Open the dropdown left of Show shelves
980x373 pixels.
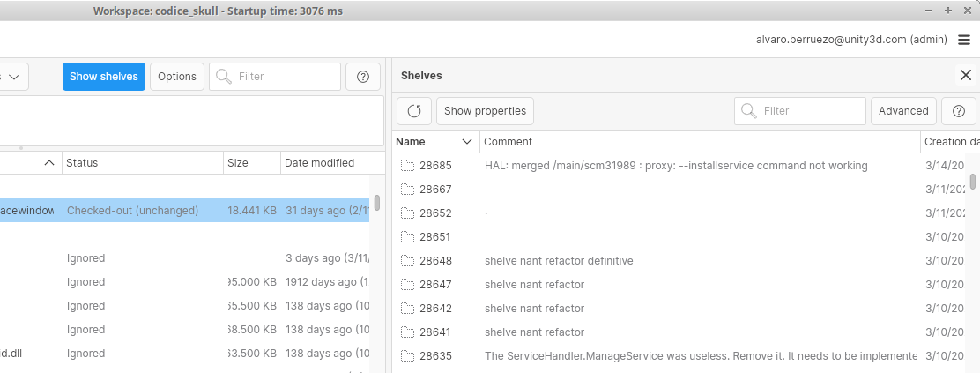click(13, 77)
